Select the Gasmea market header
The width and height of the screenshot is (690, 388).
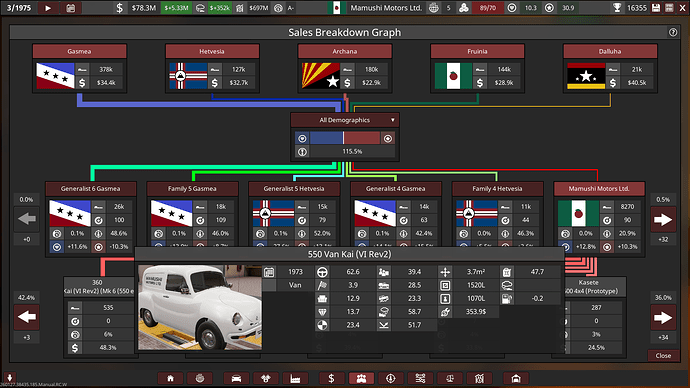[79, 51]
